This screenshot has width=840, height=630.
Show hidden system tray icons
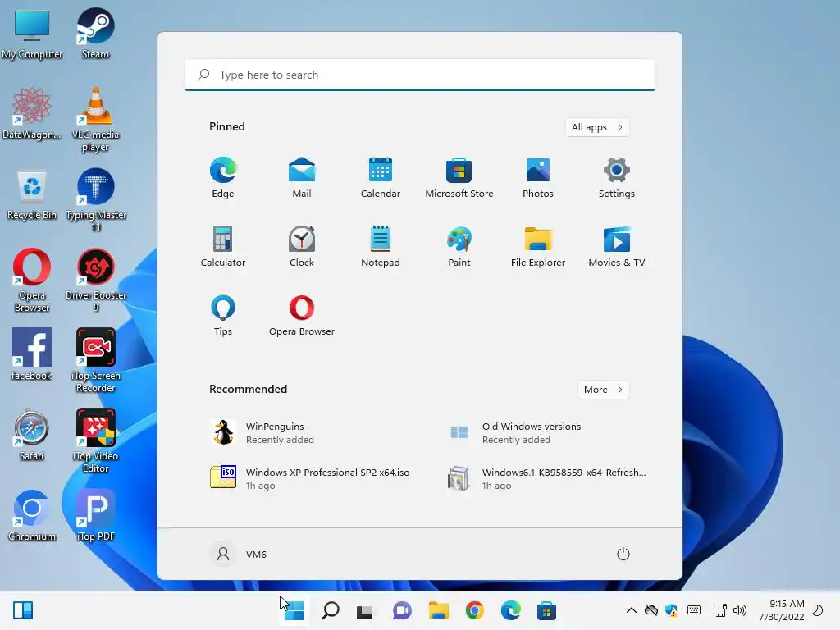coord(632,610)
